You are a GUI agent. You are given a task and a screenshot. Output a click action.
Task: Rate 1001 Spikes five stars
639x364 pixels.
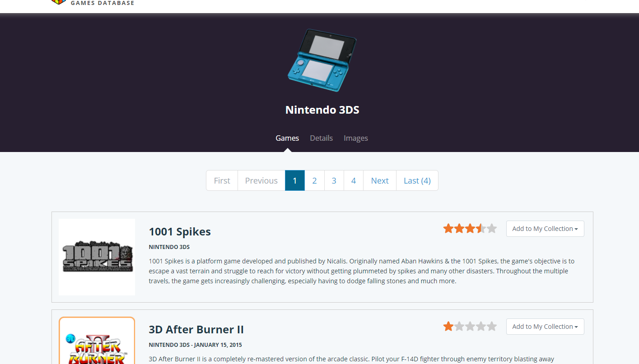pos(492,229)
